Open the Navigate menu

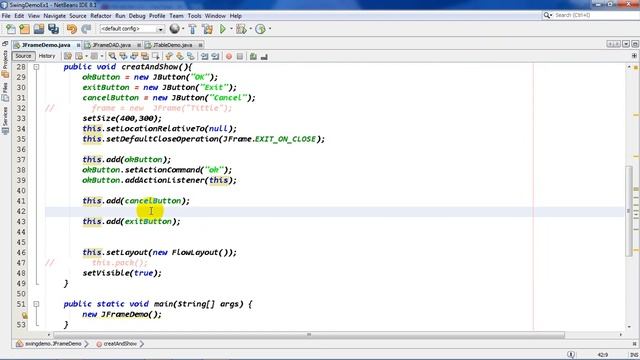[55, 16]
